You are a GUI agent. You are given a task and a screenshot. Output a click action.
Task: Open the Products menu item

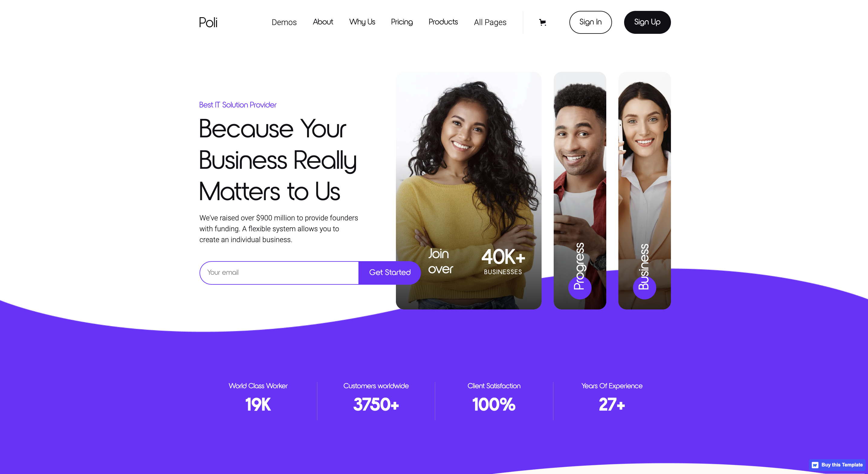[443, 22]
